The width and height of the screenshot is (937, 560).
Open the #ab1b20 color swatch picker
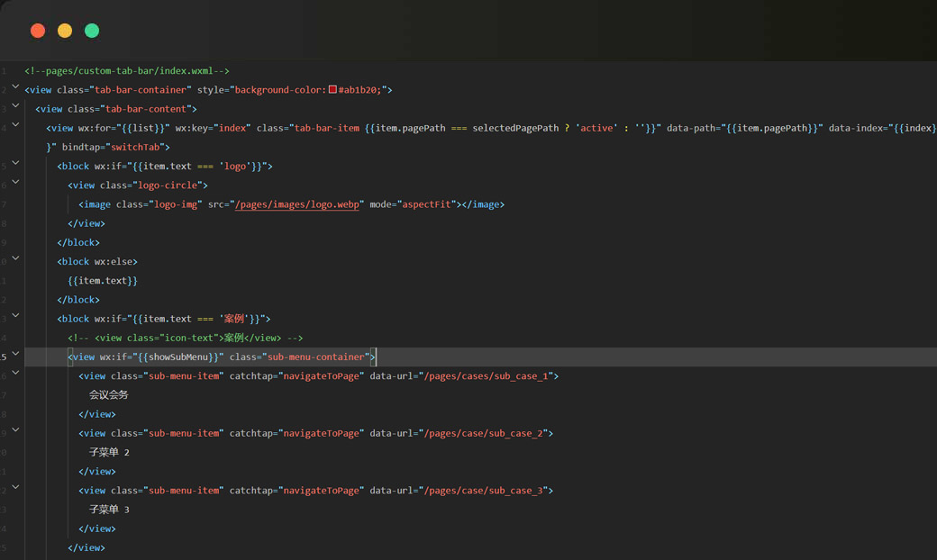pyautogui.click(x=332, y=90)
